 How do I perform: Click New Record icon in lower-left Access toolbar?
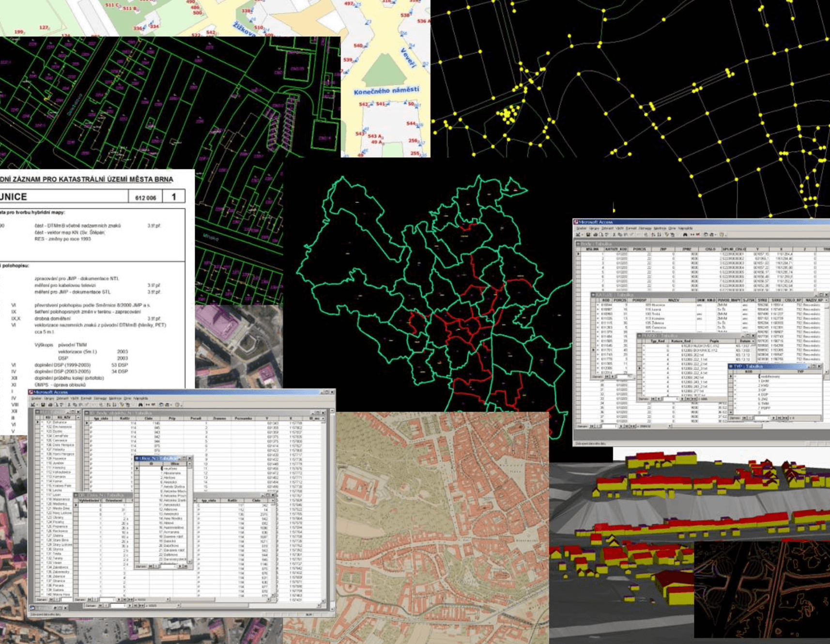pyautogui.click(x=147, y=405)
